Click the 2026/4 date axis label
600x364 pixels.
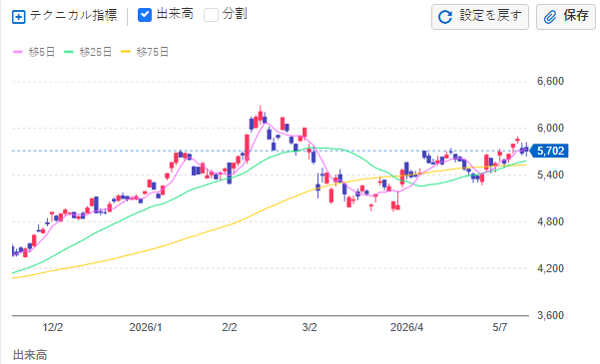pyautogui.click(x=406, y=327)
